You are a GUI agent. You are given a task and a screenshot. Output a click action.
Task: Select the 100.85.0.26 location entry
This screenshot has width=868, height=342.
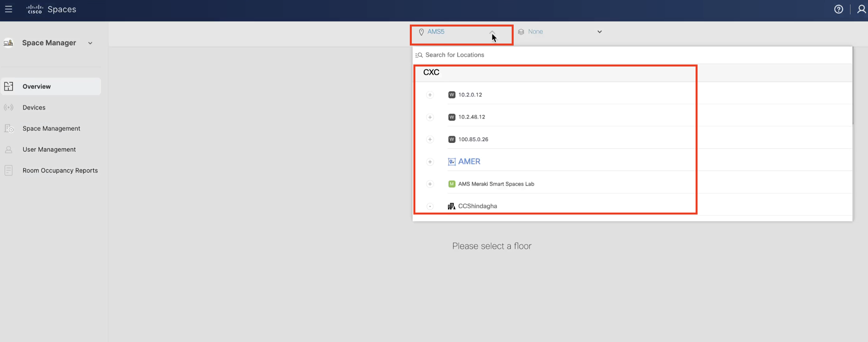pos(473,139)
